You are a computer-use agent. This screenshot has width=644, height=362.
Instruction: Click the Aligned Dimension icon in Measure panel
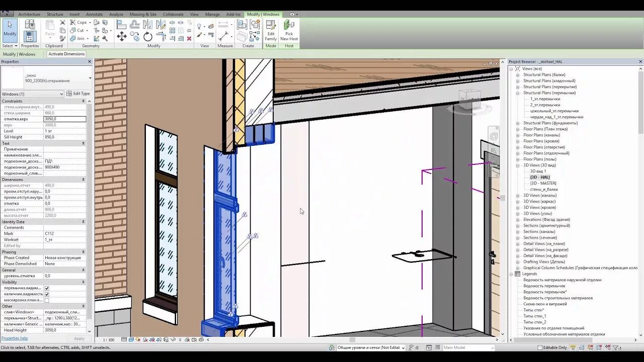tap(223, 37)
